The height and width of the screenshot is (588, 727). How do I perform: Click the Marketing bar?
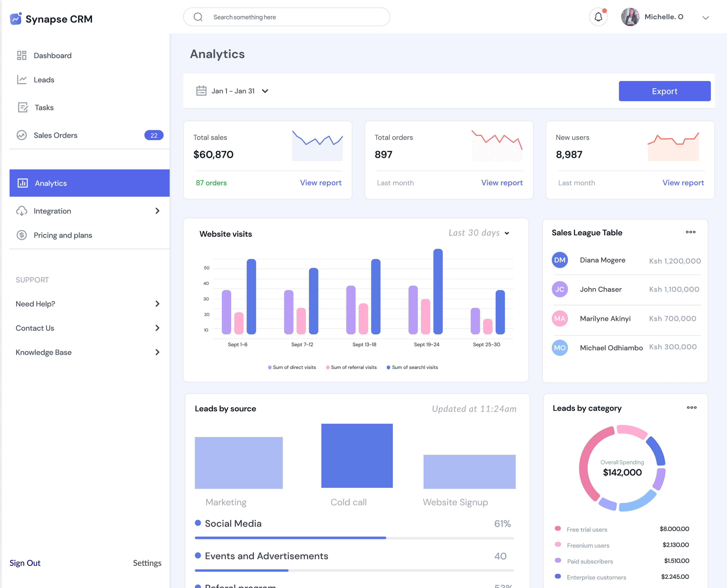point(239,463)
